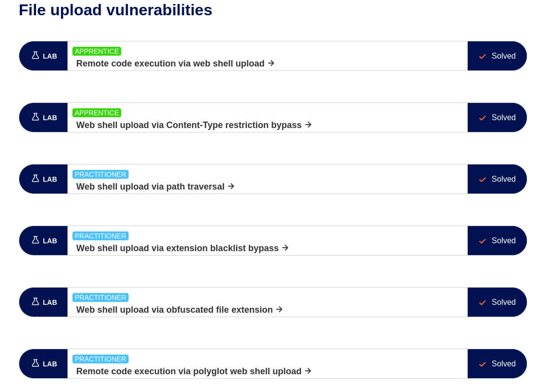This screenshot has width=546, height=392.
Task: Click the green APPRENTICE badge on the first lab
Action: (97, 51)
